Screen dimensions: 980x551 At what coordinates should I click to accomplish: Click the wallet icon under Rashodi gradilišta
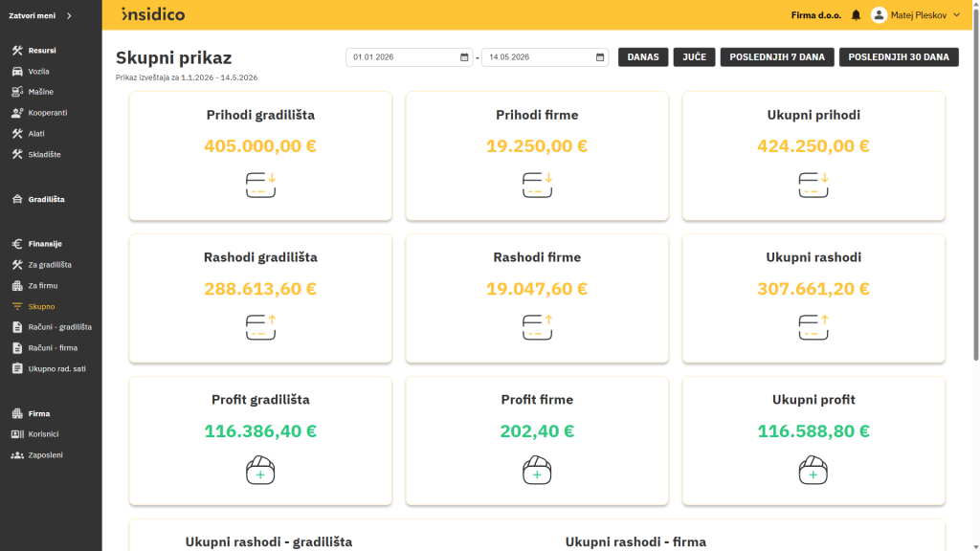click(x=260, y=327)
